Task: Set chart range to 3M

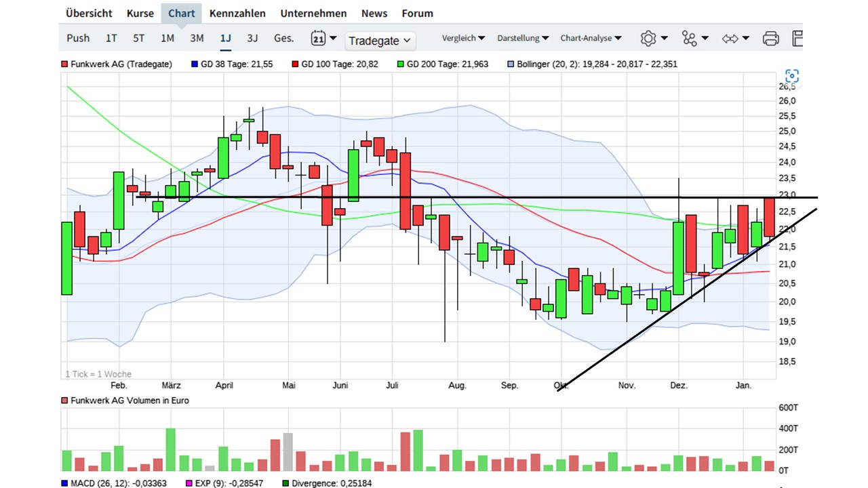Action: [197, 38]
